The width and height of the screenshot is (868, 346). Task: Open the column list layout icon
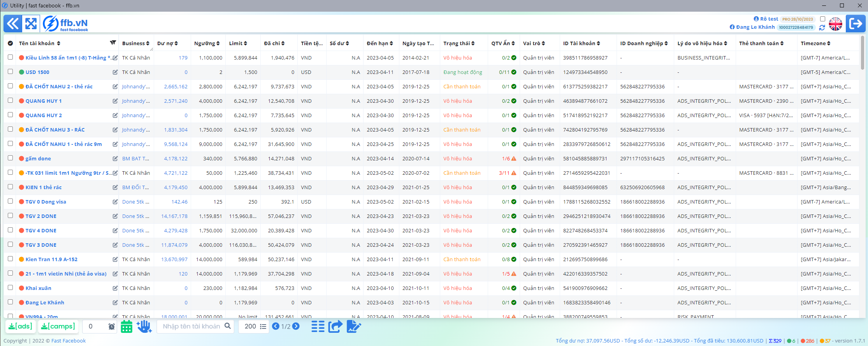pyautogui.click(x=318, y=327)
